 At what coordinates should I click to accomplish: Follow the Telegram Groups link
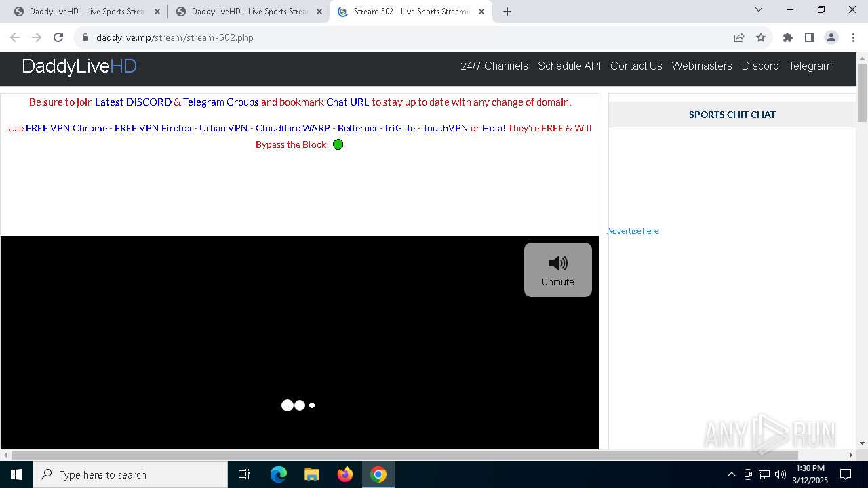pyautogui.click(x=221, y=102)
